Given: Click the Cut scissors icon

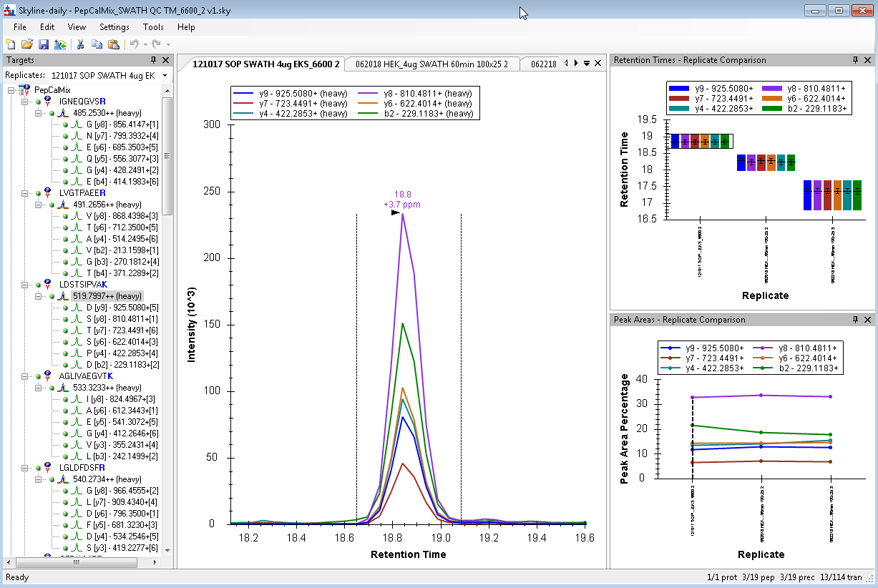Looking at the screenshot, I should click(x=81, y=44).
